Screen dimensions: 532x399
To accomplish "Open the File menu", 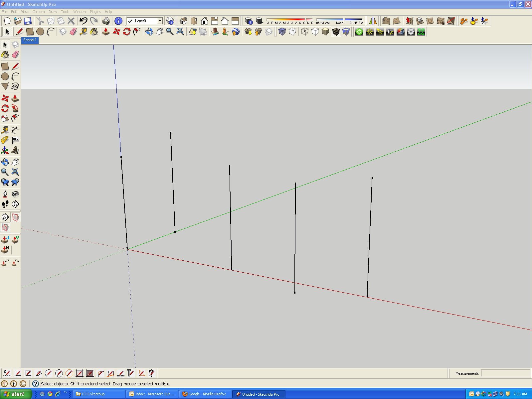I will click(4, 12).
